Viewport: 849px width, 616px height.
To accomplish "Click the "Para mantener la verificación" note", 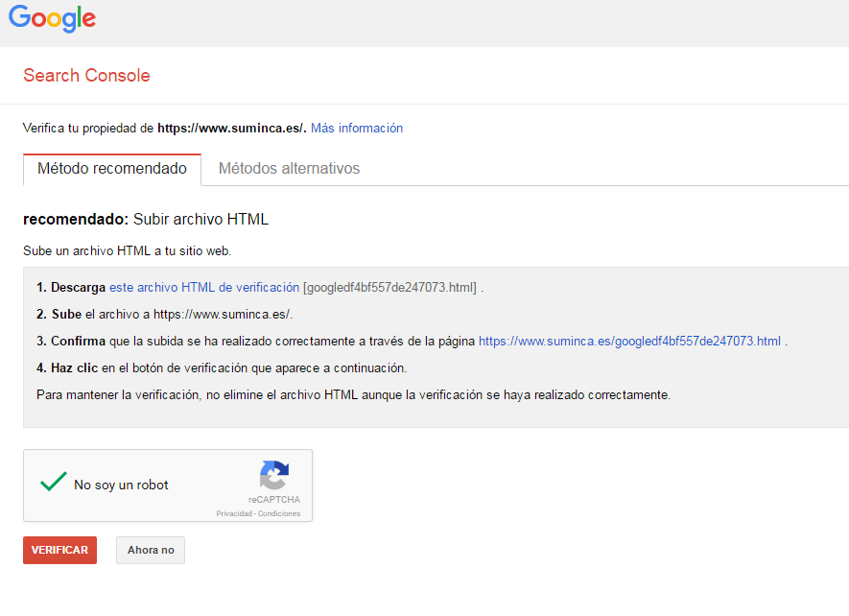I will coord(354,395).
